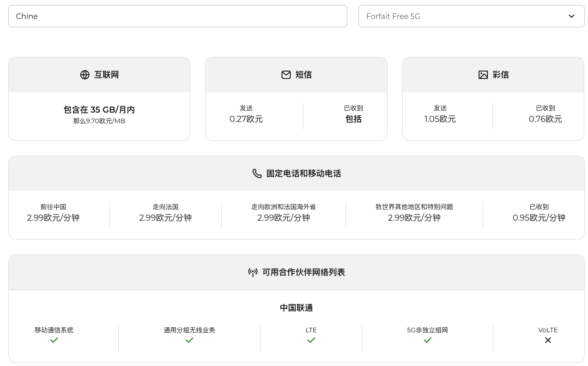Image resolution: width=588 pixels, height=366 pixels.
Task: Select the 彩信 card header
Action: pos(493,75)
